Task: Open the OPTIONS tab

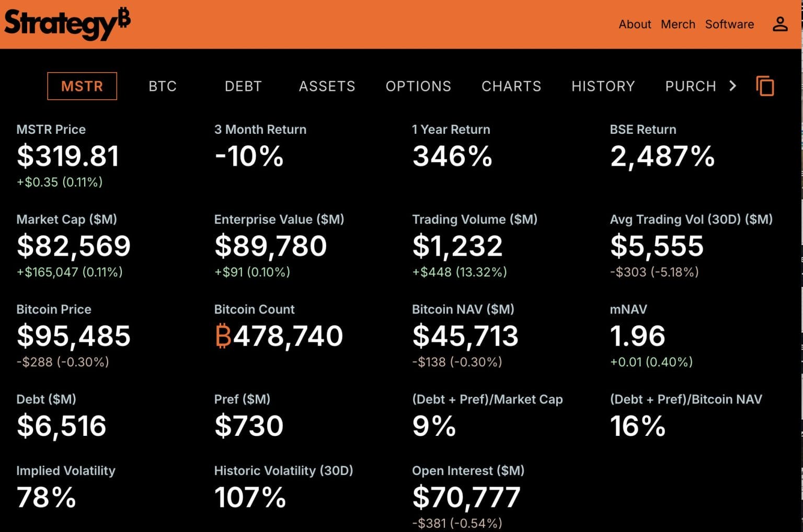Action: coord(418,86)
